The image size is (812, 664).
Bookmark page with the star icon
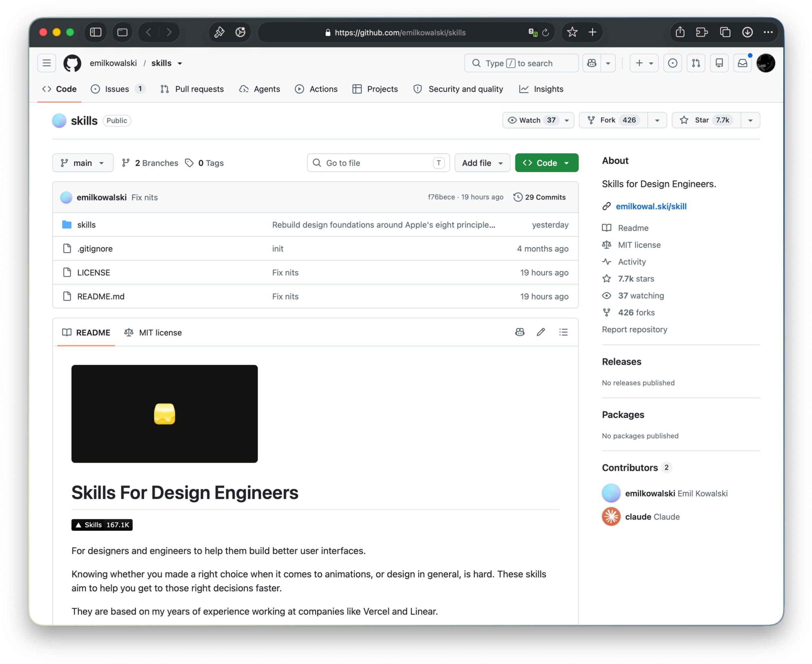pos(572,32)
